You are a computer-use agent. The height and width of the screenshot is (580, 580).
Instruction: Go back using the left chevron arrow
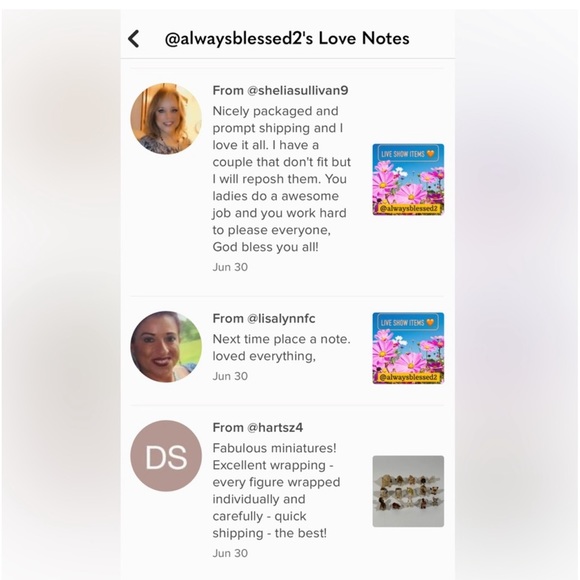(134, 38)
